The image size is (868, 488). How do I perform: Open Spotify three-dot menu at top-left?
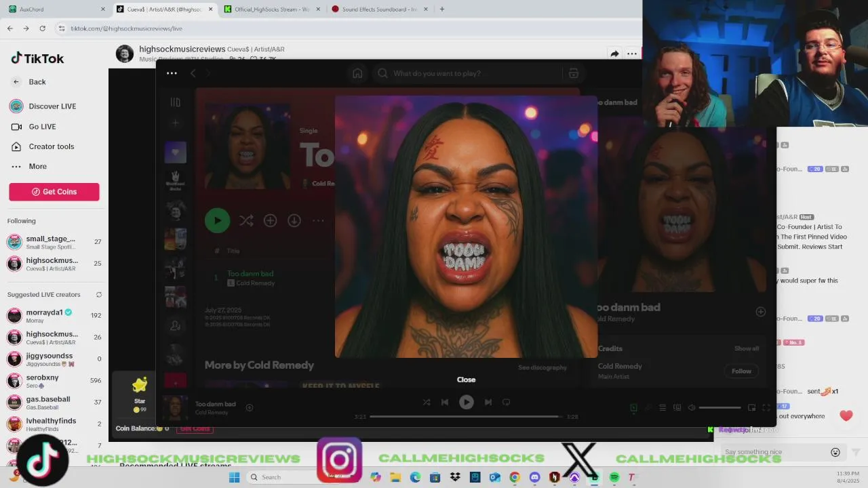coord(172,73)
